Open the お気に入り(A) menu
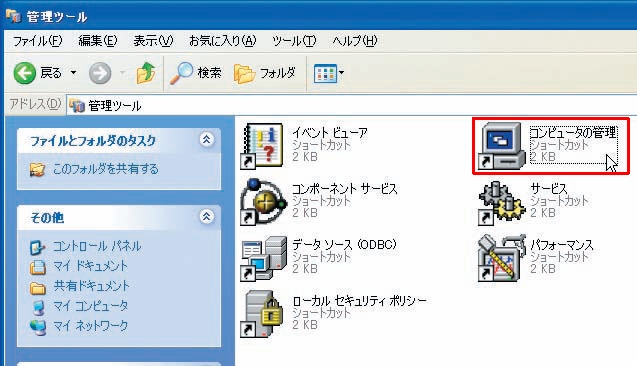Viewport: 637px width, 366px height. 222,41
